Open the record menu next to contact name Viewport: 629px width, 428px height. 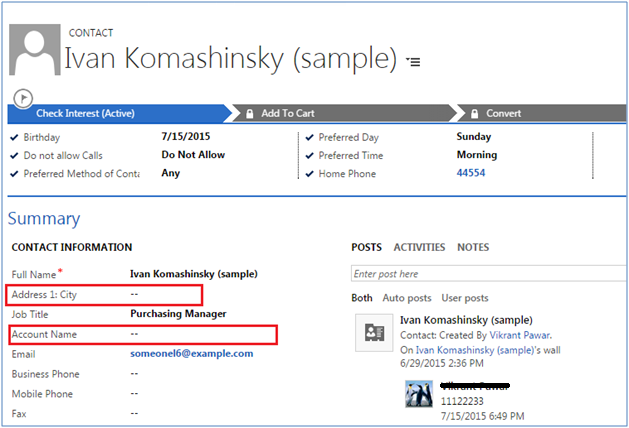413,61
